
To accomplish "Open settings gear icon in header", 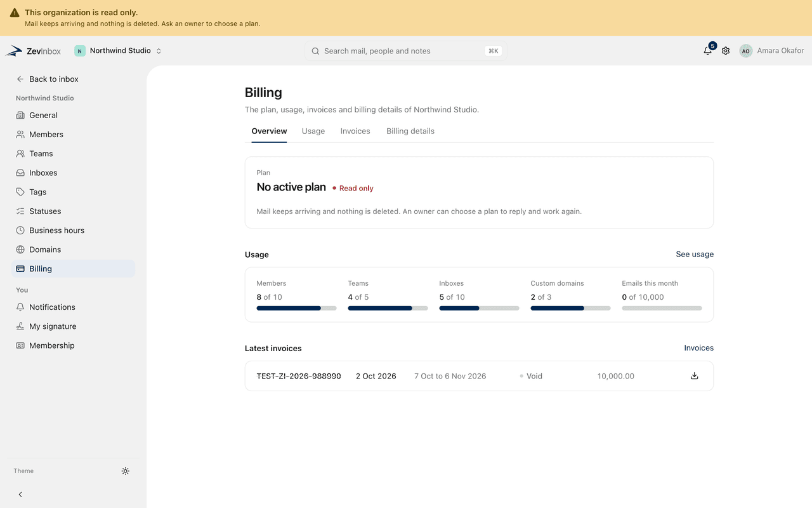I will 726,51.
